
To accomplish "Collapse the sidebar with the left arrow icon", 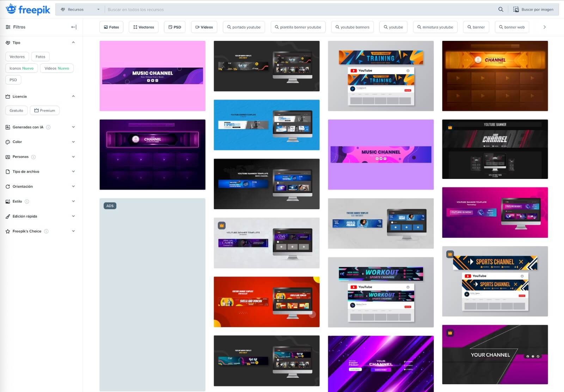I will tap(73, 27).
